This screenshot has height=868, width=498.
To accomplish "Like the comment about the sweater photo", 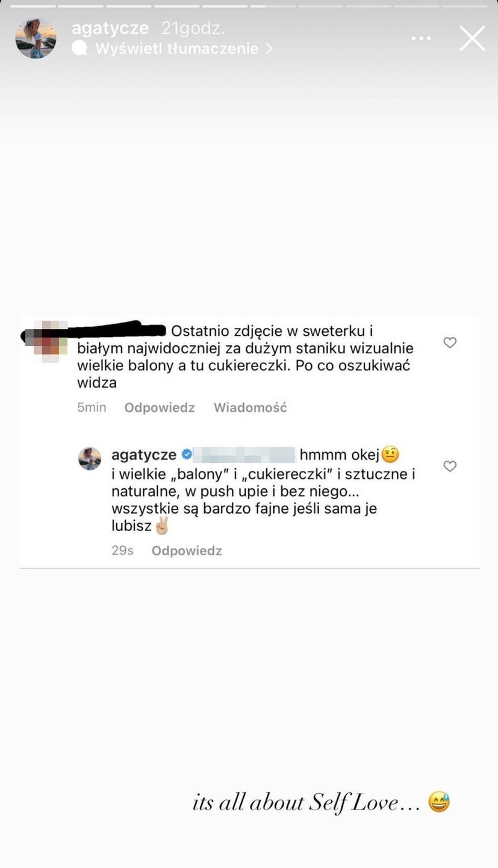I will click(450, 343).
